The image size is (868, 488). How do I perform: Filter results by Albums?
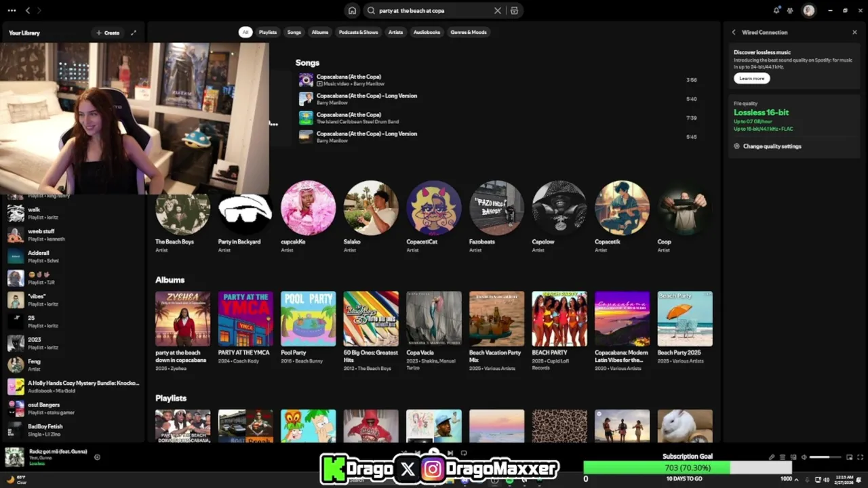(320, 32)
